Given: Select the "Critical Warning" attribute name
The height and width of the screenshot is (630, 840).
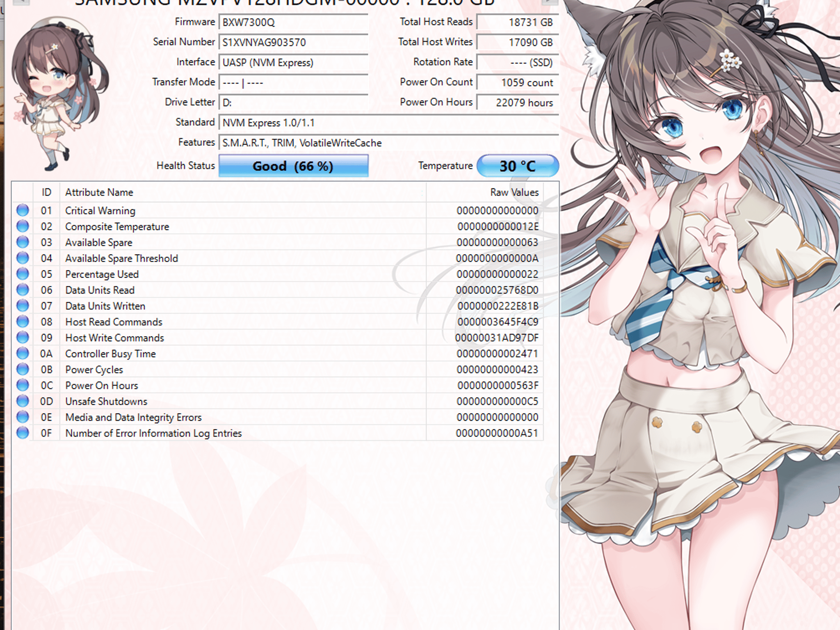Looking at the screenshot, I should pyautogui.click(x=100, y=211).
